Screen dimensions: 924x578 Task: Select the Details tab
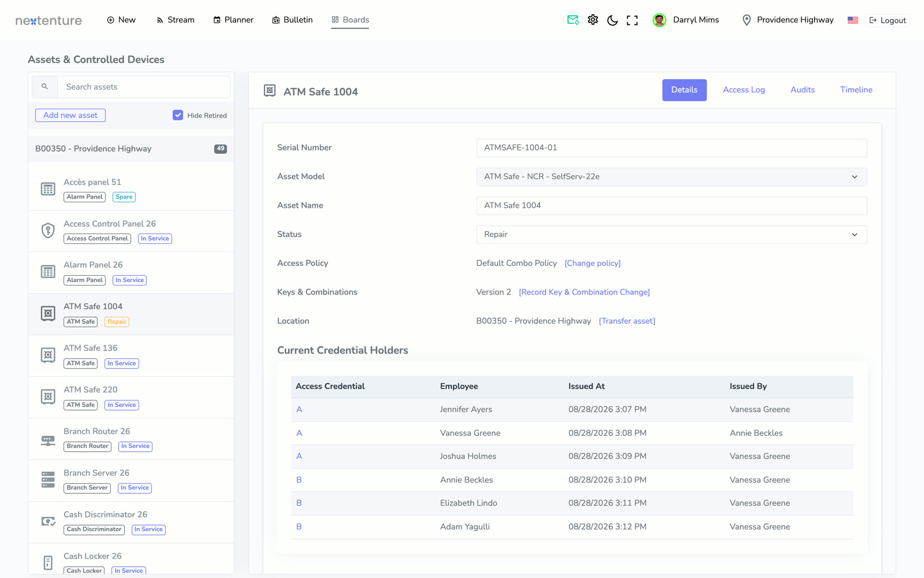pos(684,90)
